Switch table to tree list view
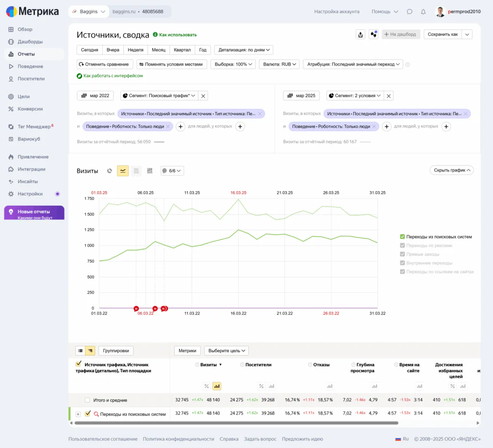 pyautogui.click(x=91, y=351)
